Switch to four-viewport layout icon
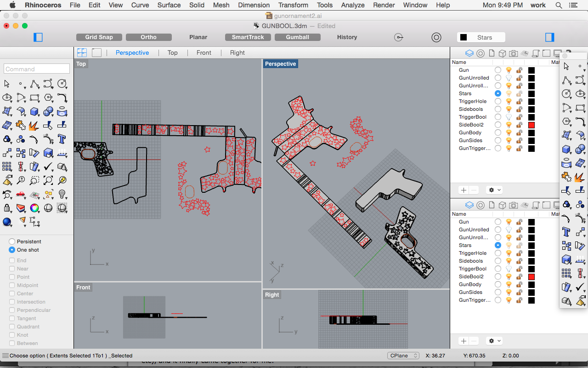588x368 pixels. pos(82,52)
